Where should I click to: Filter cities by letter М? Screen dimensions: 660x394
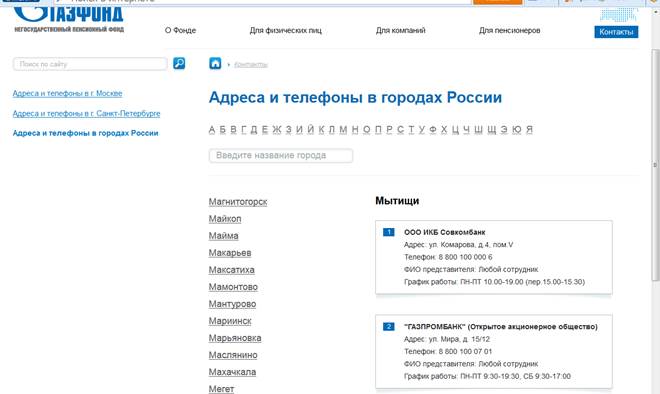(343, 130)
